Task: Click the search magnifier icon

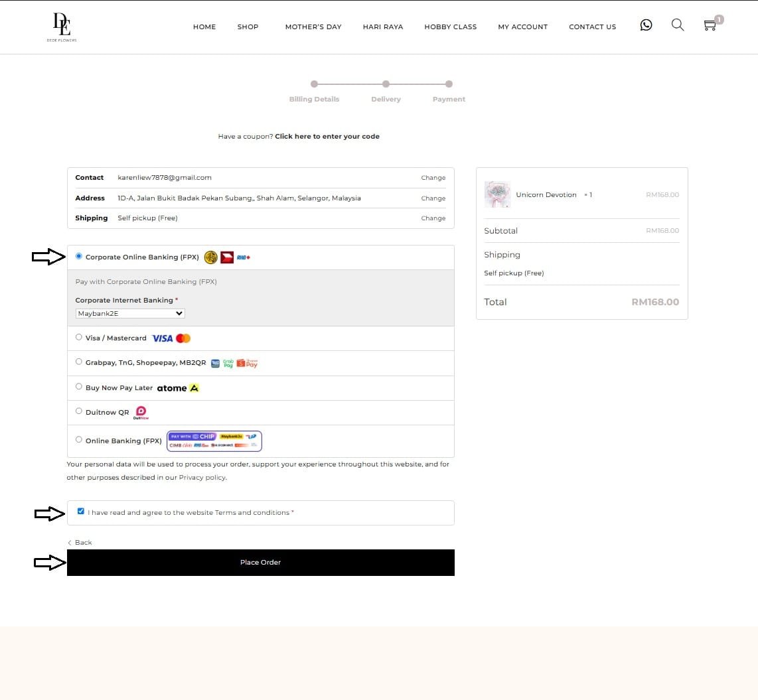Action: click(x=677, y=25)
